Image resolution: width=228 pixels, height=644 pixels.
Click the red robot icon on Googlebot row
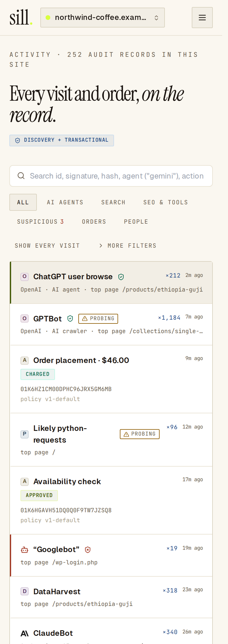(x=25, y=550)
